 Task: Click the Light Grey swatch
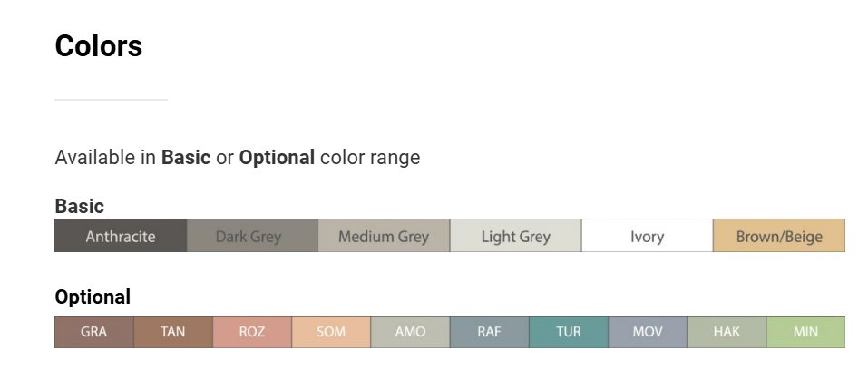[515, 236]
